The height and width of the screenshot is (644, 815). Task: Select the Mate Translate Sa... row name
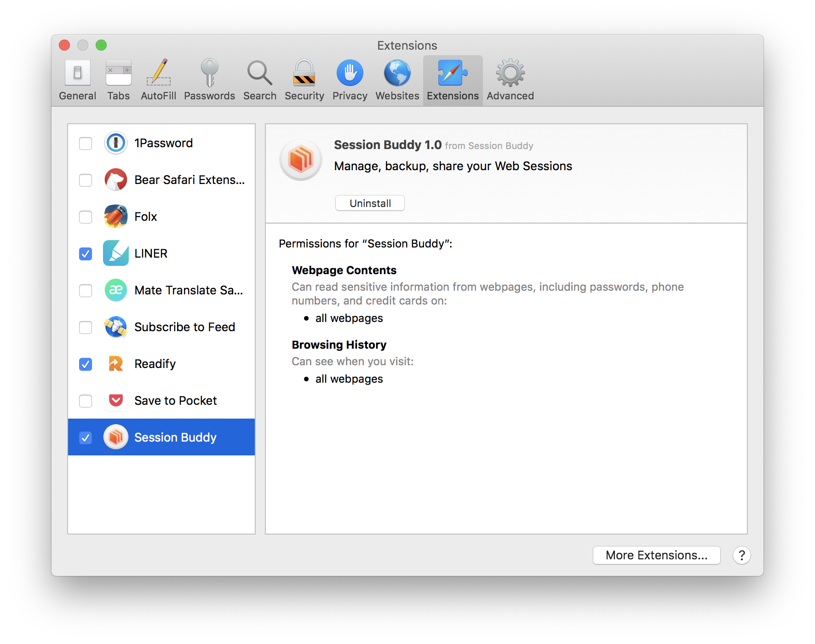(x=189, y=290)
